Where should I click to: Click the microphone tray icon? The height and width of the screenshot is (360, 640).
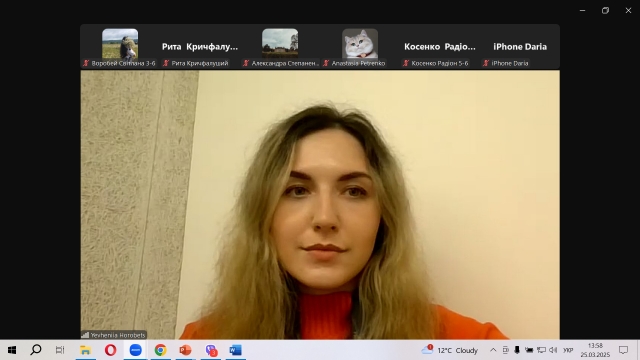pos(517,350)
